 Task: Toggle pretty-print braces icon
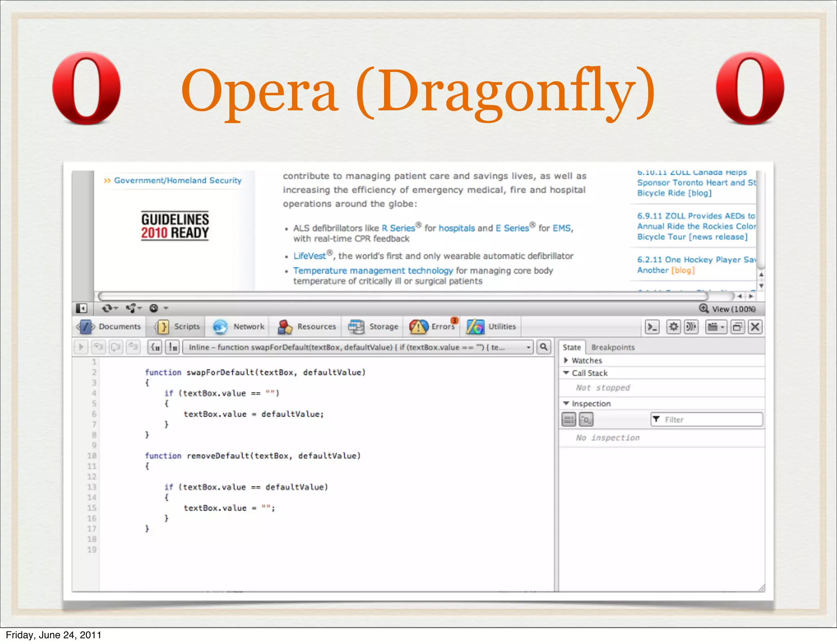coord(155,347)
